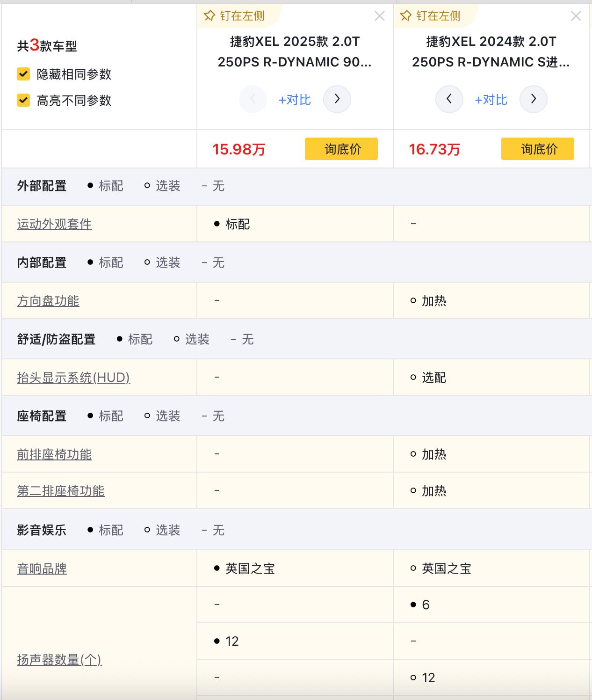The height and width of the screenshot is (700, 592).
Task: Uncheck 隐藏相同参数 checkbox
Action: click(23, 74)
